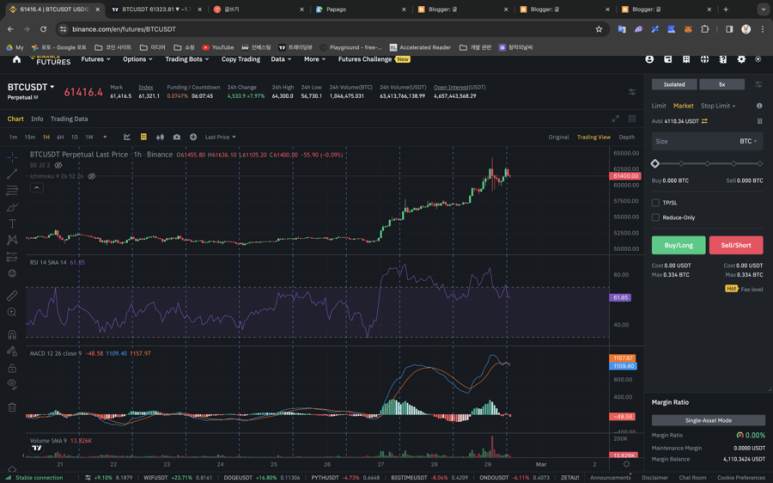Set size slider to the midpoint node
Image resolution: width=773 pixels, height=483 pixels.
[x=707, y=164]
